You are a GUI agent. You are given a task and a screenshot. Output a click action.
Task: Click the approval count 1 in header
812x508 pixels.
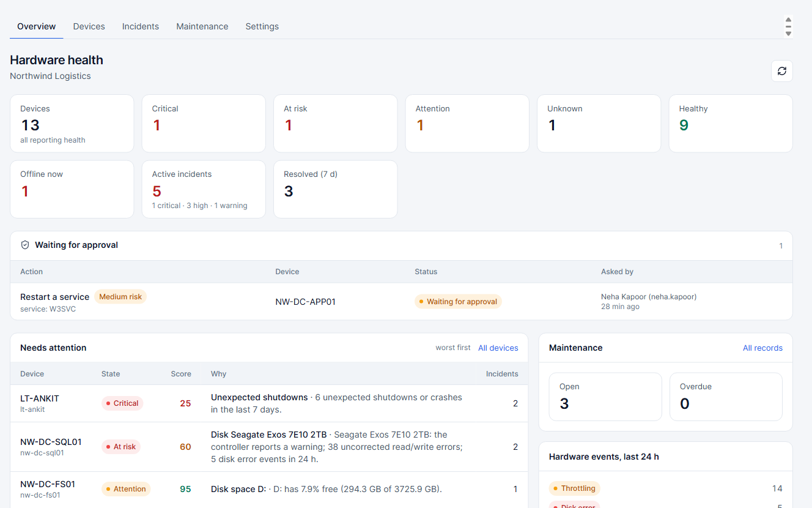pyautogui.click(x=781, y=246)
